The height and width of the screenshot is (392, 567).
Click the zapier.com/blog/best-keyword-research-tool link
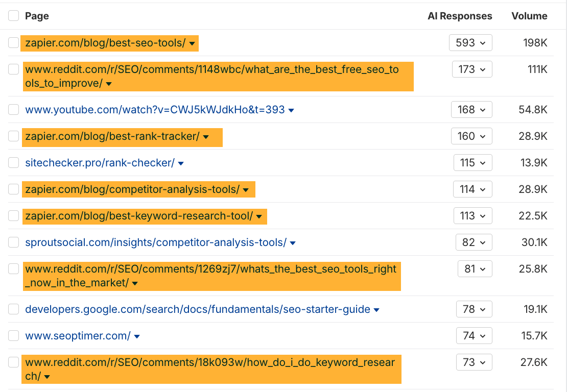tap(138, 215)
